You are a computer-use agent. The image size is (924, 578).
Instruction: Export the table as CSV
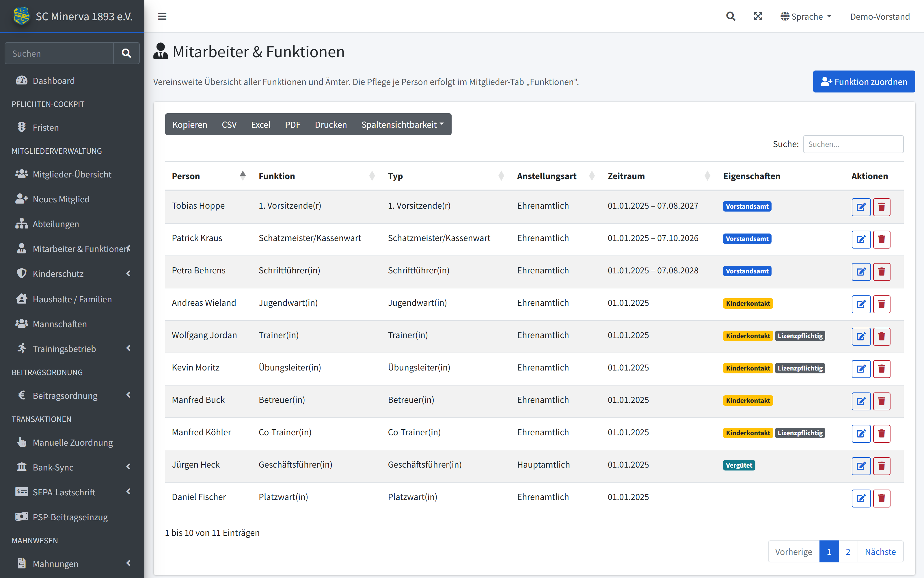(229, 124)
